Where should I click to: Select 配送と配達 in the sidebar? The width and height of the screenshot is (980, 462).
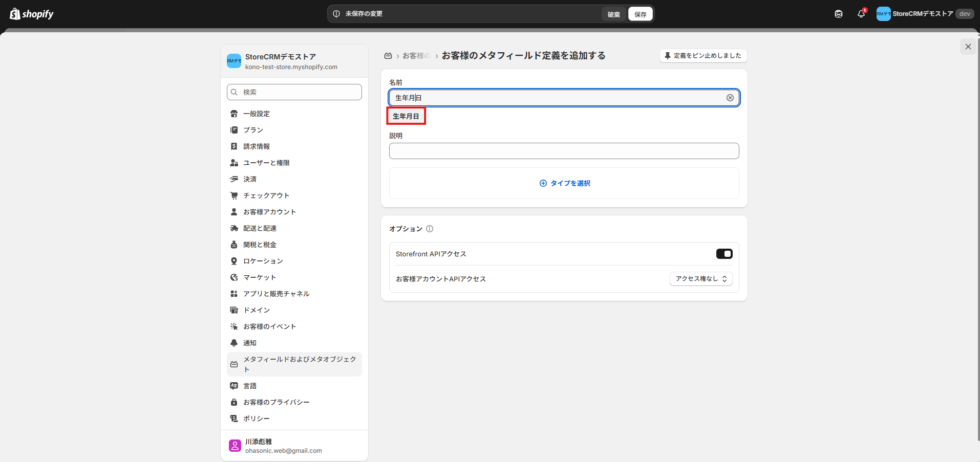(260, 228)
